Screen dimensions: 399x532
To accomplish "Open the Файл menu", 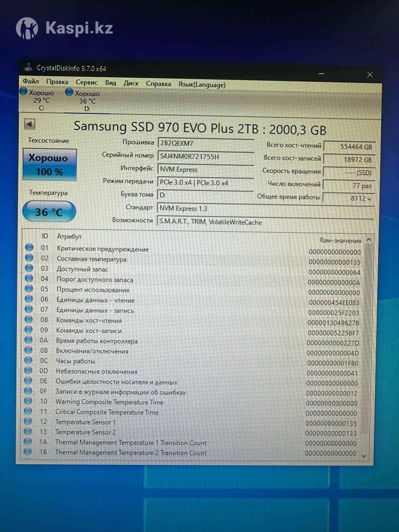I will coord(31,82).
